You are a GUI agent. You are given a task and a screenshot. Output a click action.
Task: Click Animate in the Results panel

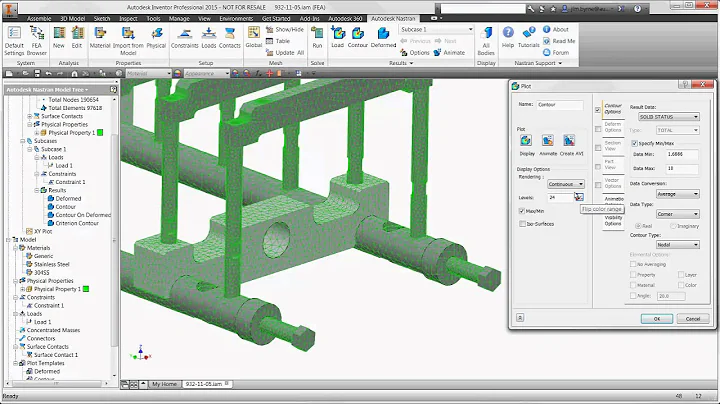pyautogui.click(x=449, y=53)
